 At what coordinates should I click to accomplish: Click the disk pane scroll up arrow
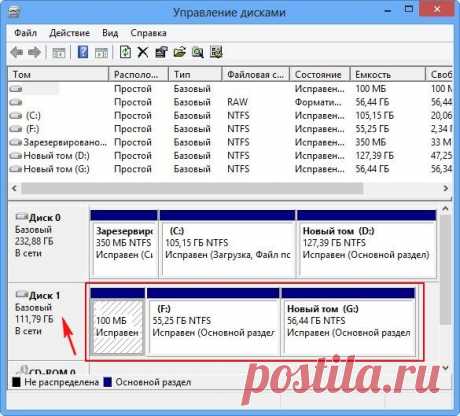pos(445,209)
